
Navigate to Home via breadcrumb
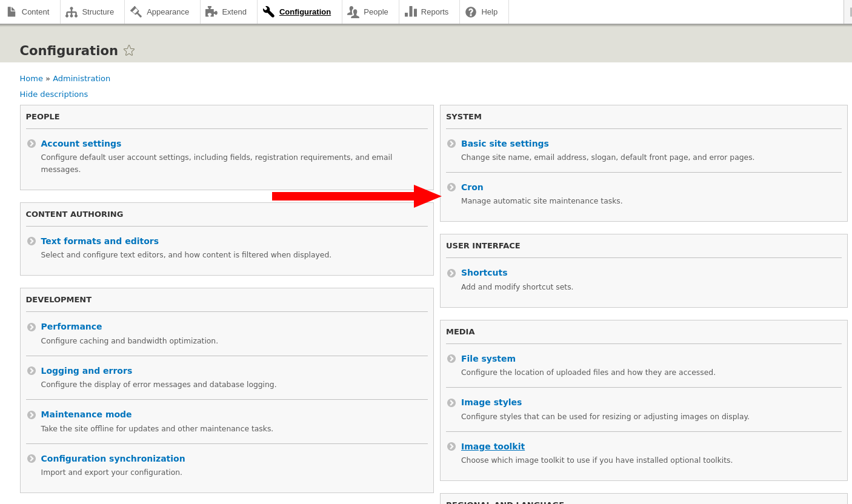tap(31, 78)
